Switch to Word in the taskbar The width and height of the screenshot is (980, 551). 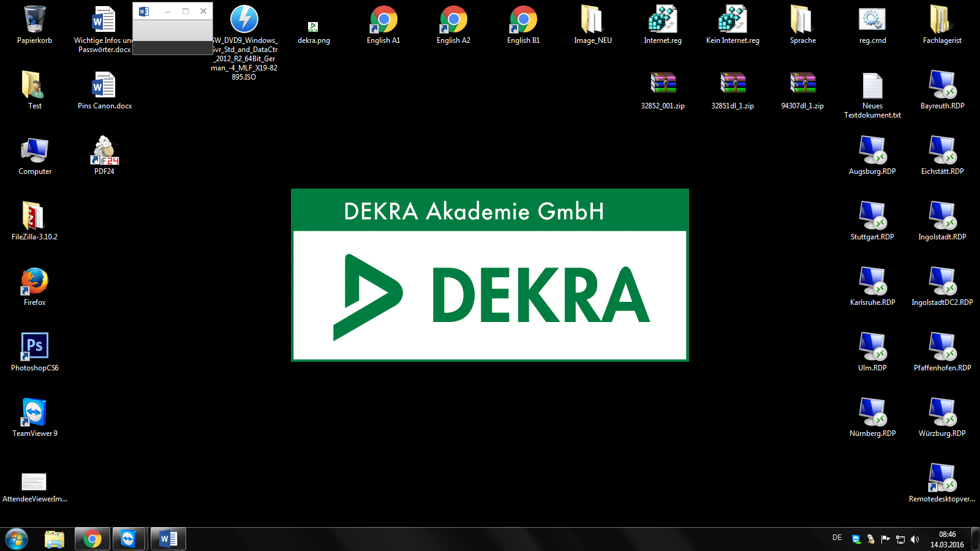[168, 539]
